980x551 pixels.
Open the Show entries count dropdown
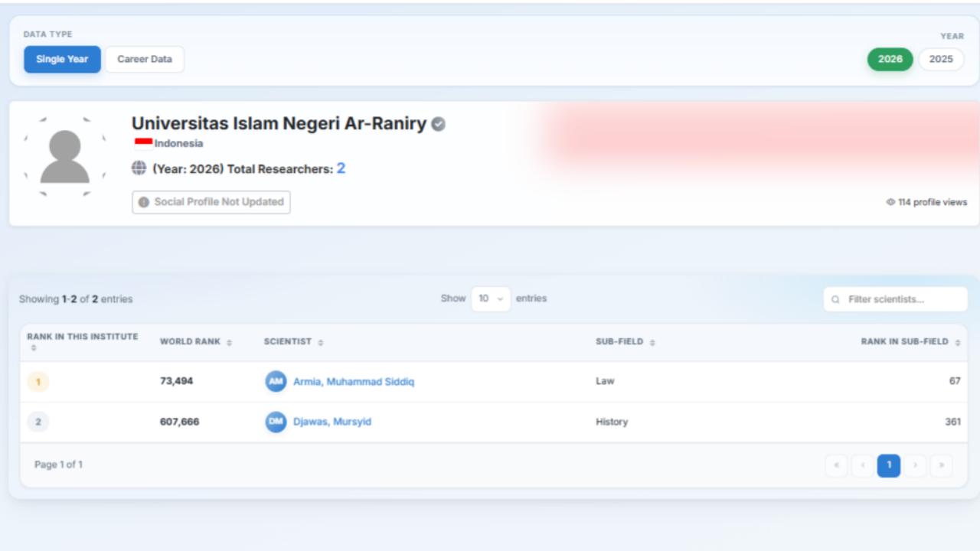tap(491, 298)
